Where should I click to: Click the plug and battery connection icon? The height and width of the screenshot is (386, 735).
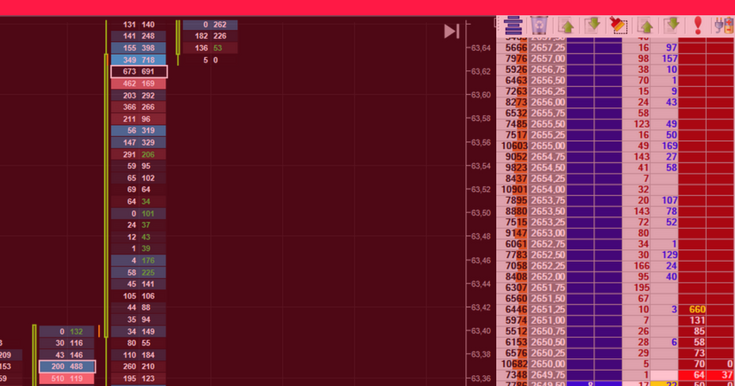724,26
